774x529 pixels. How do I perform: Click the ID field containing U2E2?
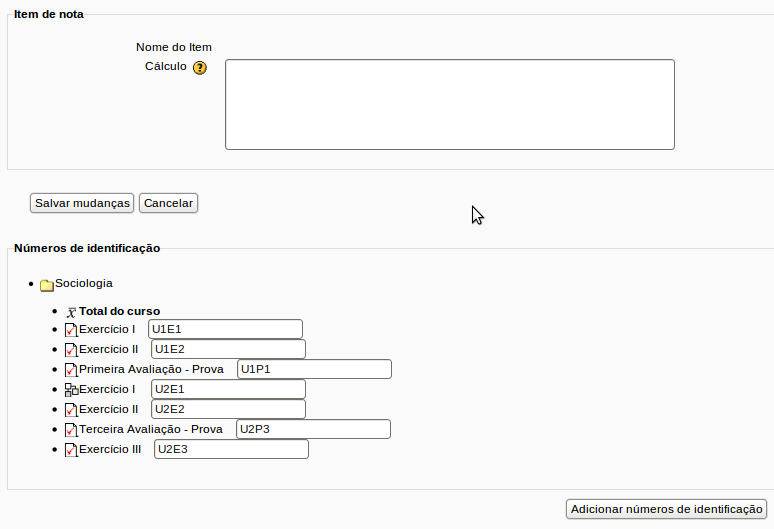coord(228,409)
